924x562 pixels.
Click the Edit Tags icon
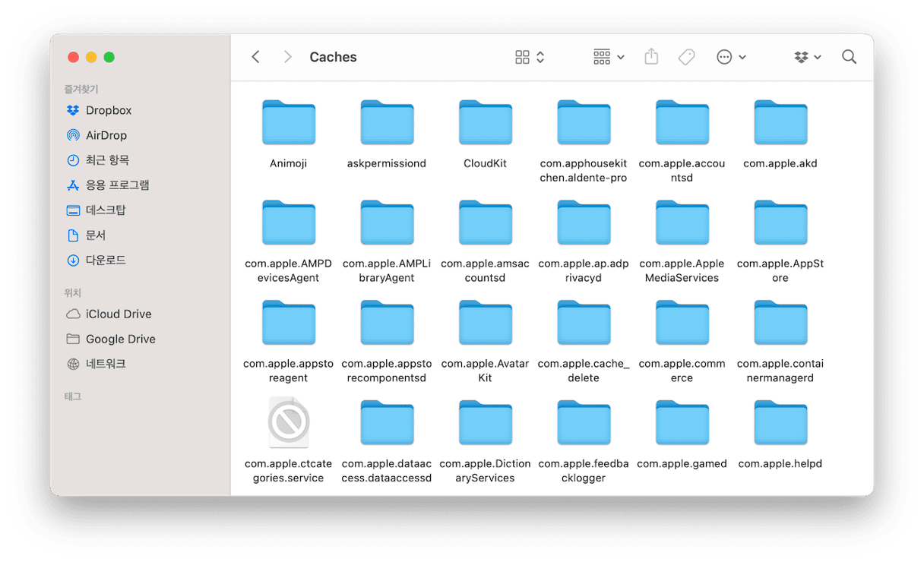point(686,57)
